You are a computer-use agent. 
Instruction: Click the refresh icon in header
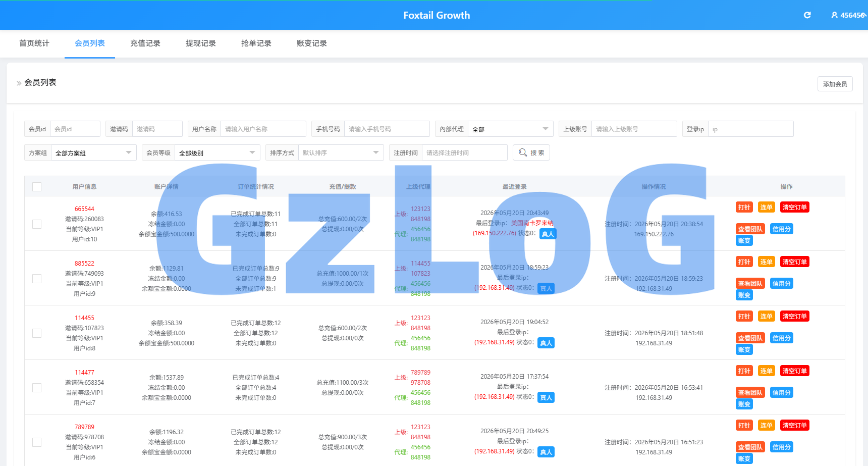(x=807, y=15)
